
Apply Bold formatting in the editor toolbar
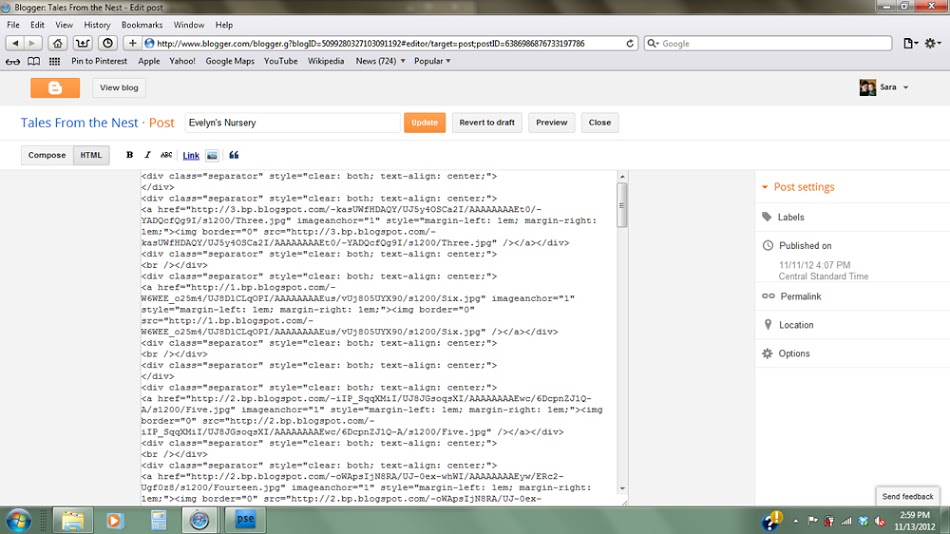tap(129, 155)
